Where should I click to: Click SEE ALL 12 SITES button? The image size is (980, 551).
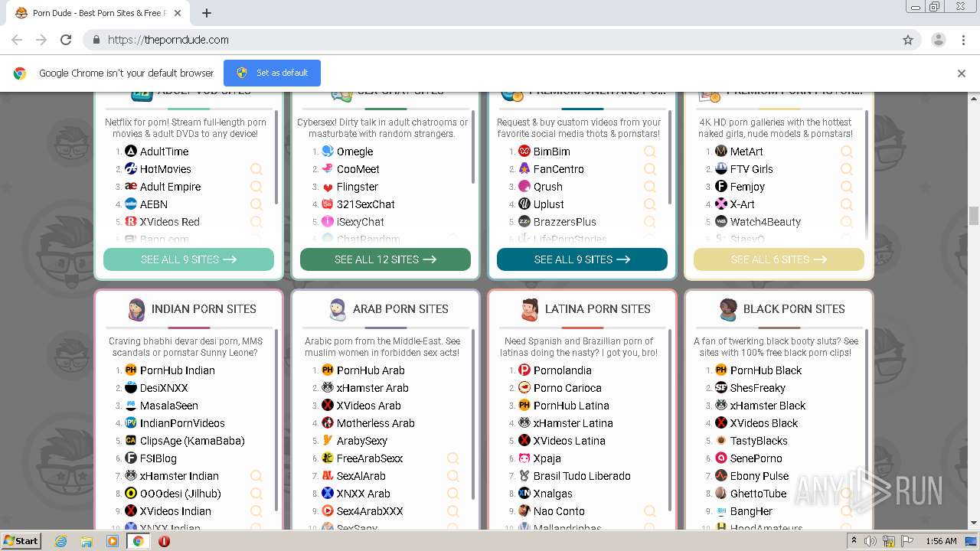[385, 259]
